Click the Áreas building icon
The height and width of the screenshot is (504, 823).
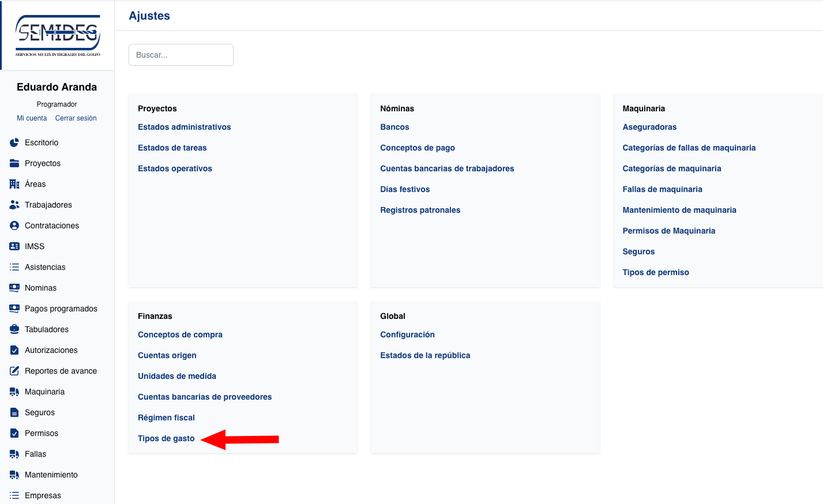click(14, 184)
